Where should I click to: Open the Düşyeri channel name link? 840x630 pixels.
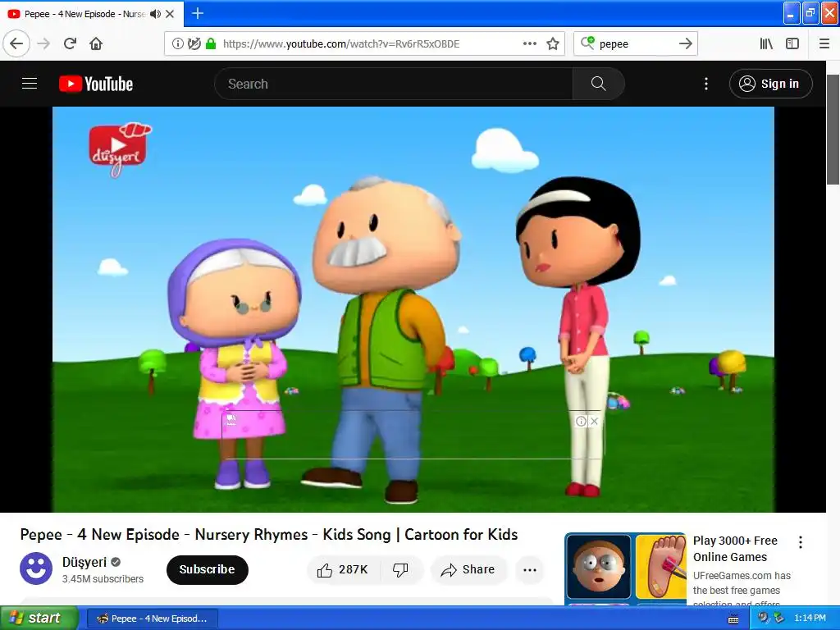[84, 562]
